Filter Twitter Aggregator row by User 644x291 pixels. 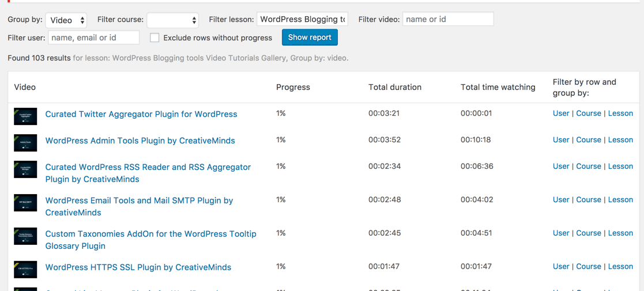click(560, 114)
